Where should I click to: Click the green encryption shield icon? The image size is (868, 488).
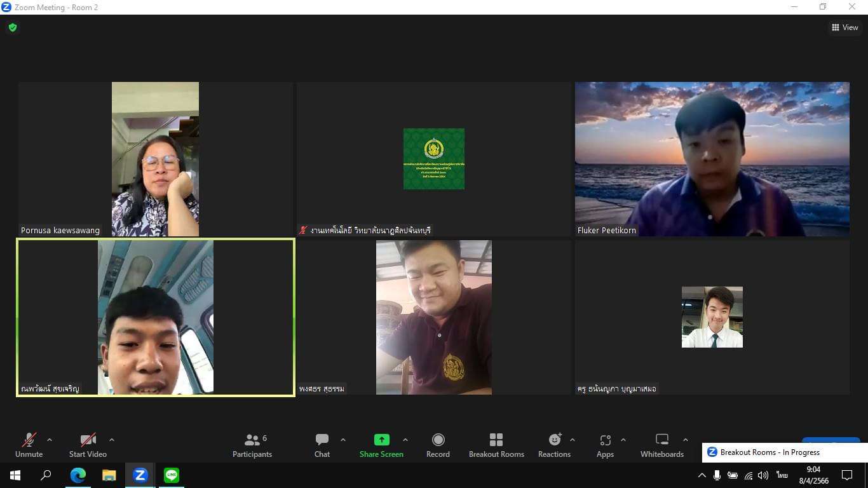pos(13,27)
